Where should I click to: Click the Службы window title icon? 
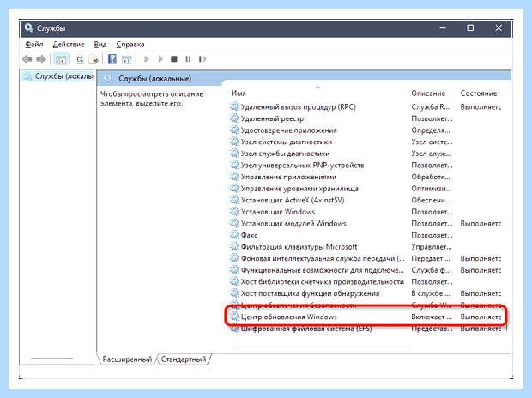29,27
